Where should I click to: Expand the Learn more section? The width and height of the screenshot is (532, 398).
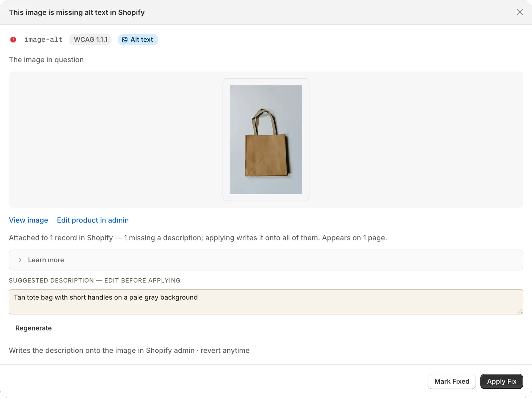(266, 260)
